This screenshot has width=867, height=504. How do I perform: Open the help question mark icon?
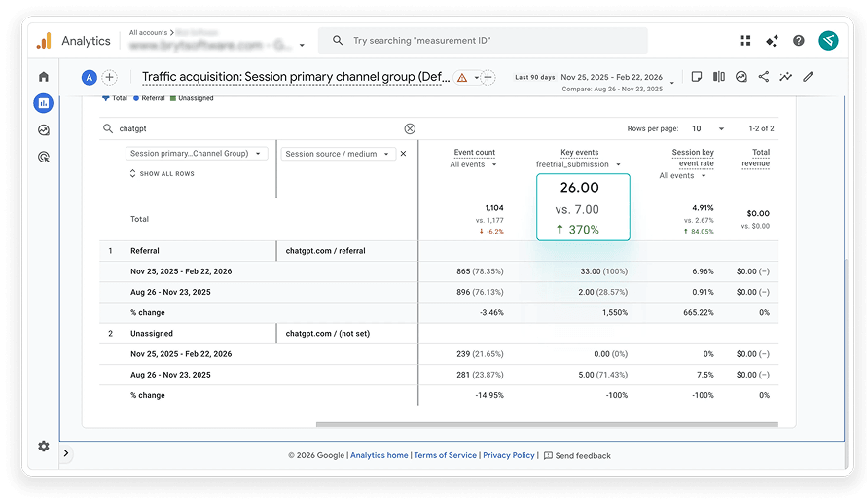point(799,40)
